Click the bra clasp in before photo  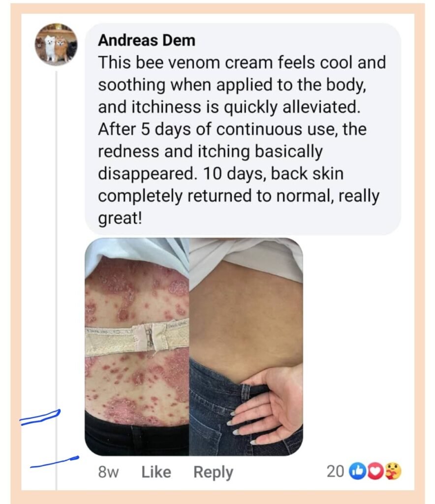pyautogui.click(x=148, y=338)
